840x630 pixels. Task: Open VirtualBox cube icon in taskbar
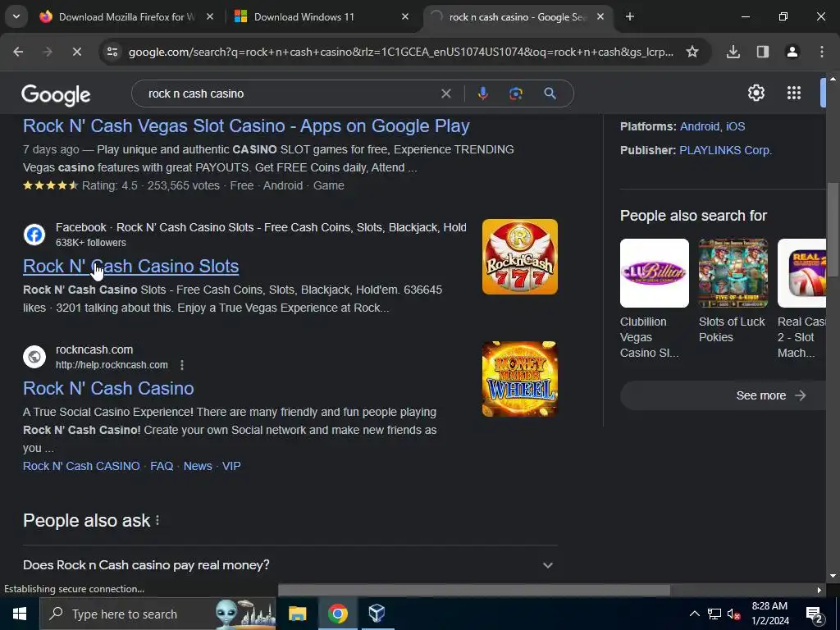click(377, 614)
